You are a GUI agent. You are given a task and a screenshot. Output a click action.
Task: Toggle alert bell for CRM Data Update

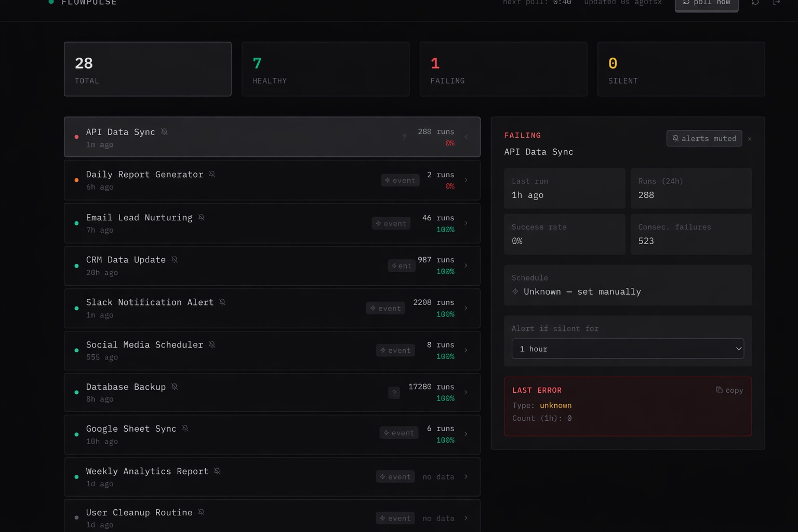click(x=175, y=260)
